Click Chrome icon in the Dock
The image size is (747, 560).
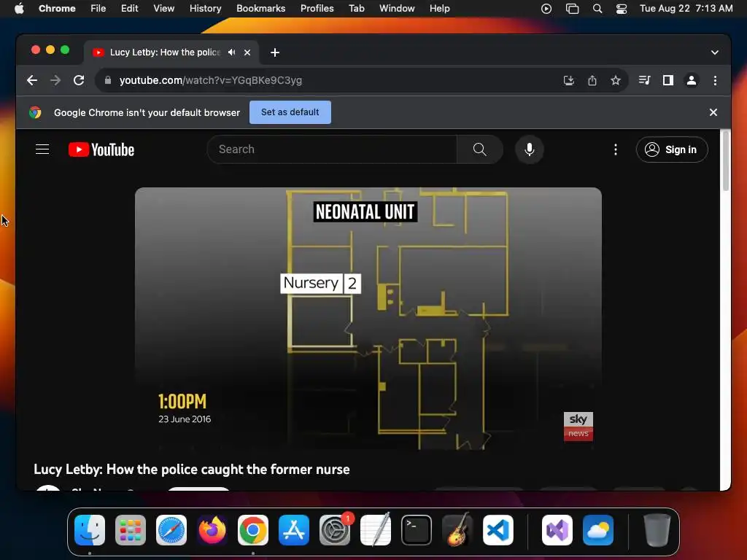[253, 530]
